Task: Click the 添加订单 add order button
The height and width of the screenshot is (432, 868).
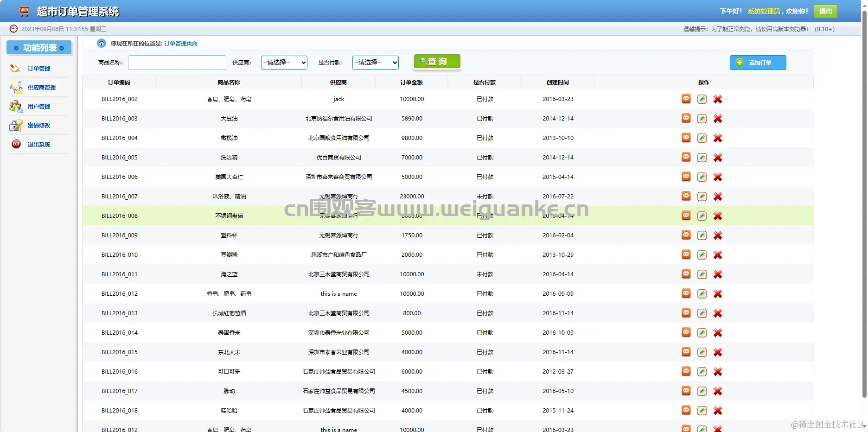Action: (758, 63)
